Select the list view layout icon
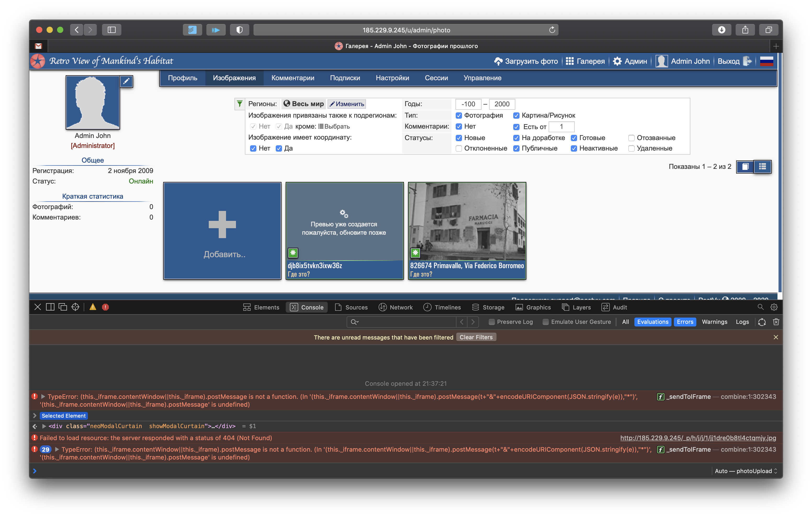The height and width of the screenshot is (517, 812). [763, 166]
